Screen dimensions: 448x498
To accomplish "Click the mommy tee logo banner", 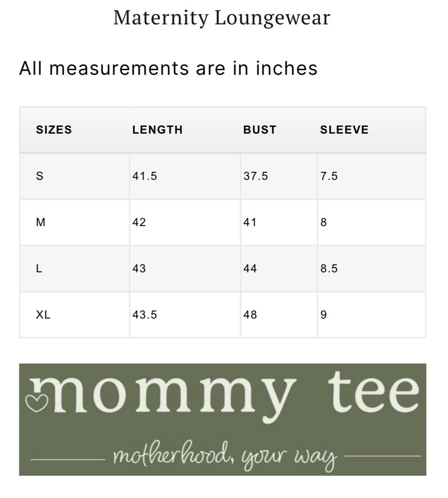I will [x=223, y=419].
